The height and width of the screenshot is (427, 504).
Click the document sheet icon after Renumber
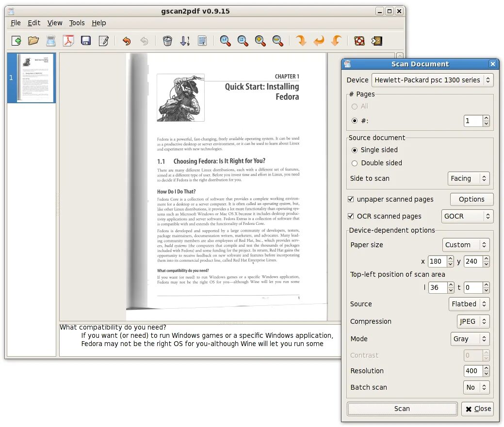click(202, 41)
